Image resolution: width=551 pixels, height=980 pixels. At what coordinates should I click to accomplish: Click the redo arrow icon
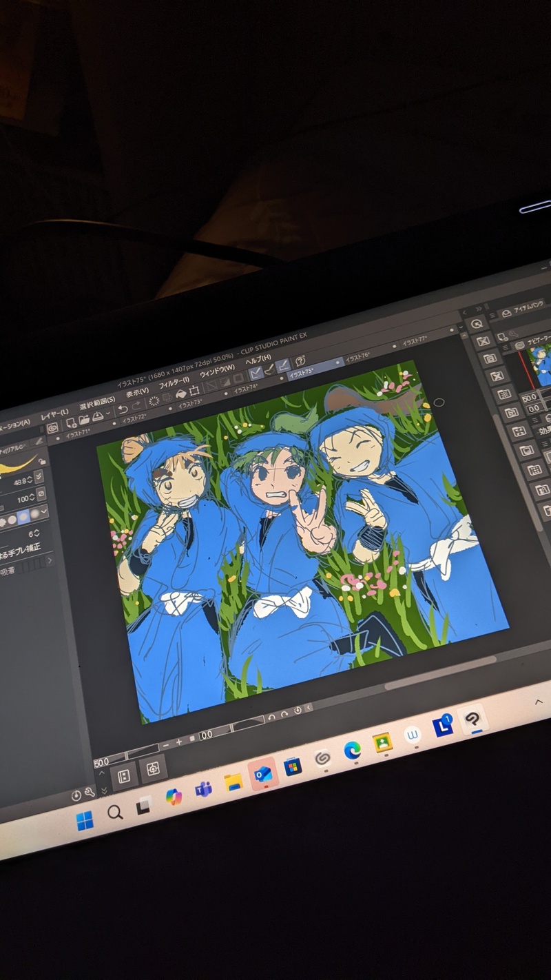[136, 406]
